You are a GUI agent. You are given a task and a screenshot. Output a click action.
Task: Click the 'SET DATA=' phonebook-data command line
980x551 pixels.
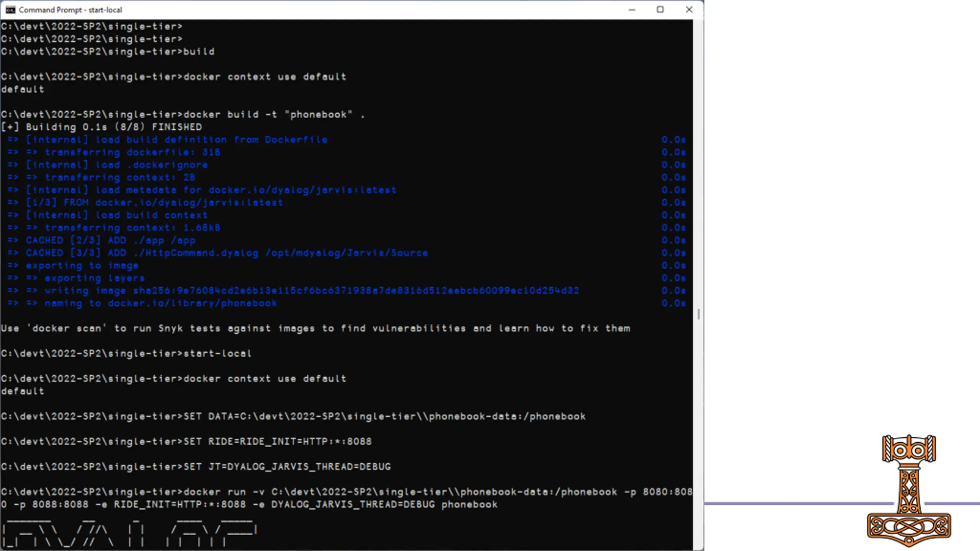(293, 416)
